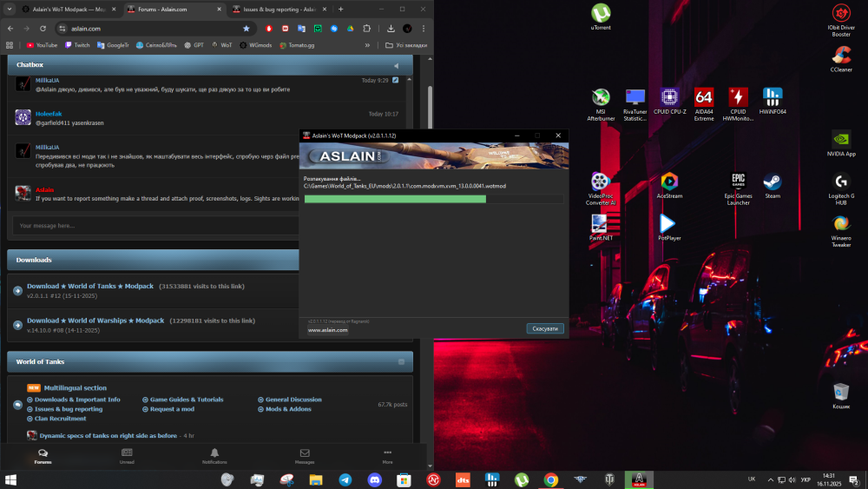Show hidden system tray icons
868x489 pixels.
[770, 479]
